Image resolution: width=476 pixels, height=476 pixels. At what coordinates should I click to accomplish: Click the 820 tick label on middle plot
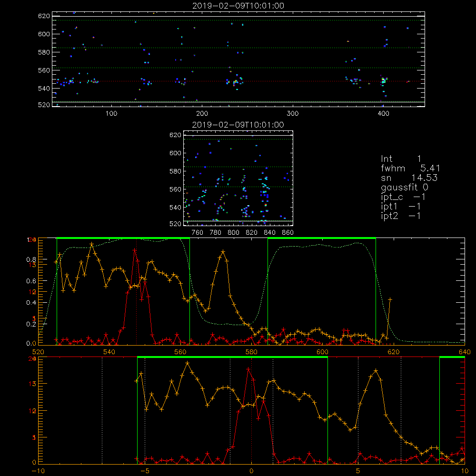(251, 233)
